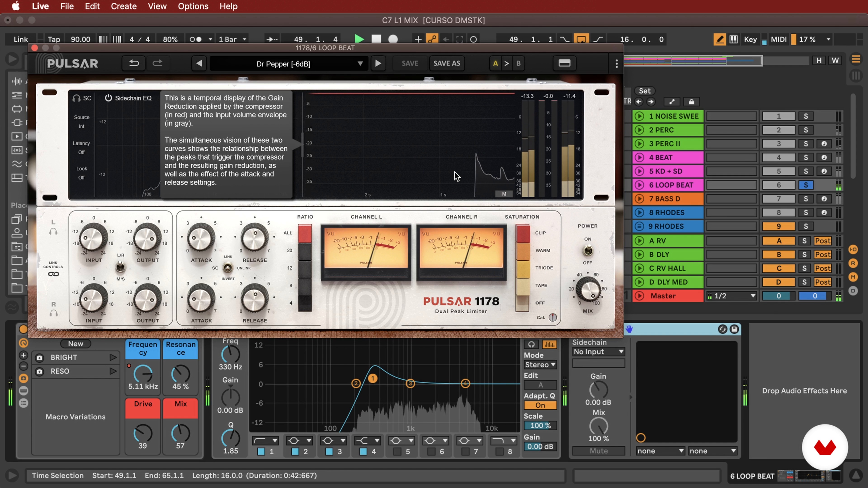Image resolution: width=868 pixels, height=488 pixels.
Task: Open the EQ Stereo mode dropdown
Action: pyautogui.click(x=540, y=365)
